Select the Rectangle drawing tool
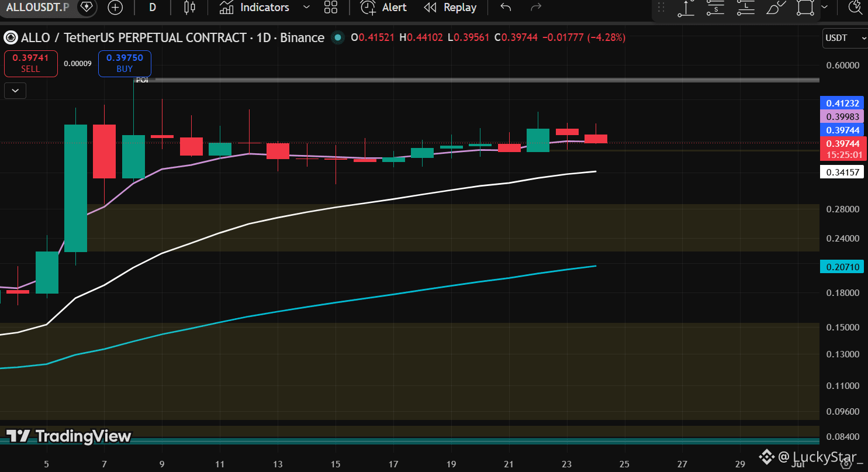This screenshot has height=472, width=868. point(805,8)
